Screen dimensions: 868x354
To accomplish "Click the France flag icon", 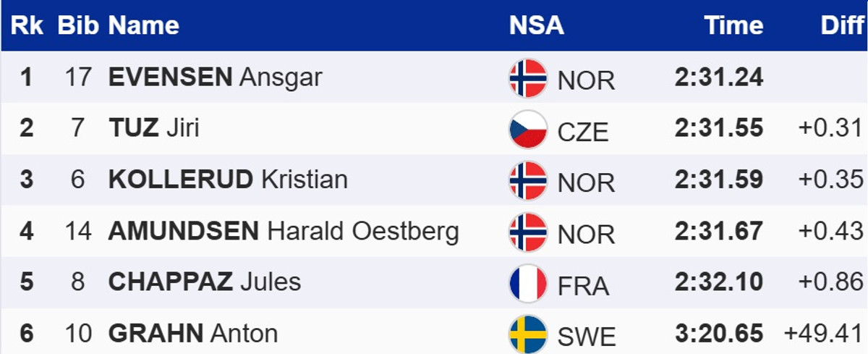I will pyautogui.click(x=528, y=284).
